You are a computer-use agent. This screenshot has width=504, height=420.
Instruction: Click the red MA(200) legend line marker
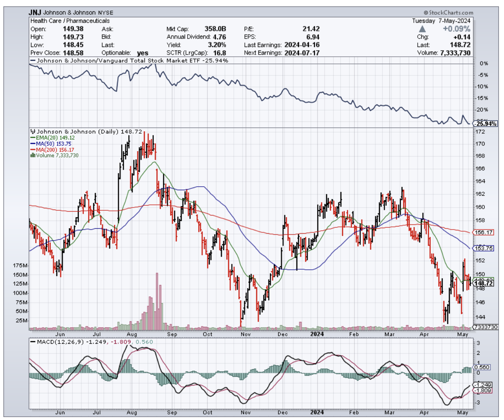pyautogui.click(x=32, y=149)
